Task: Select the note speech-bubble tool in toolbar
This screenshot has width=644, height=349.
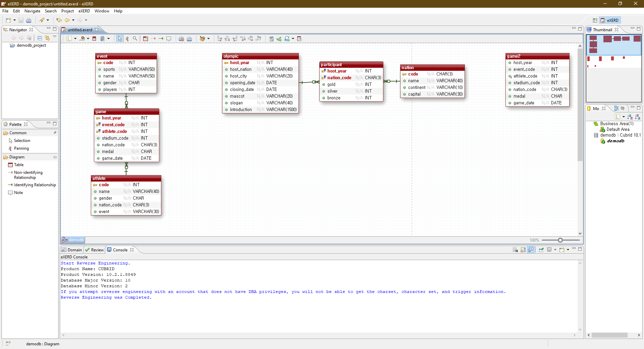Action: [x=169, y=39]
